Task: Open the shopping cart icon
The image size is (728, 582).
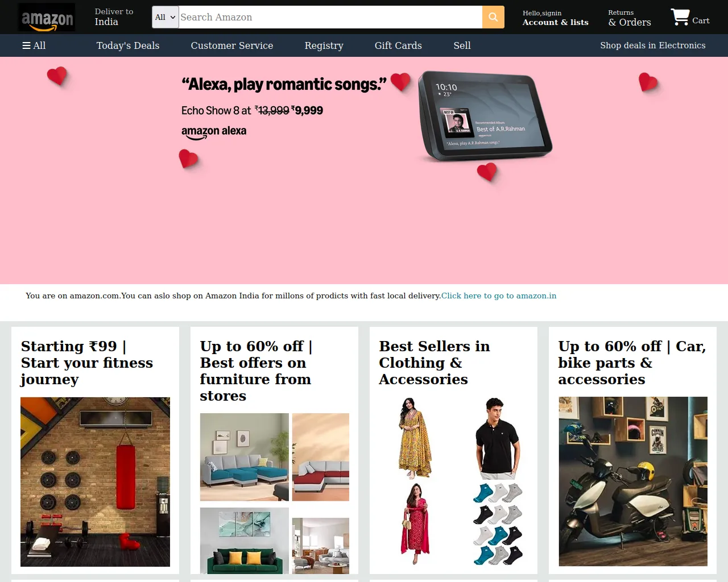Action: coord(680,17)
